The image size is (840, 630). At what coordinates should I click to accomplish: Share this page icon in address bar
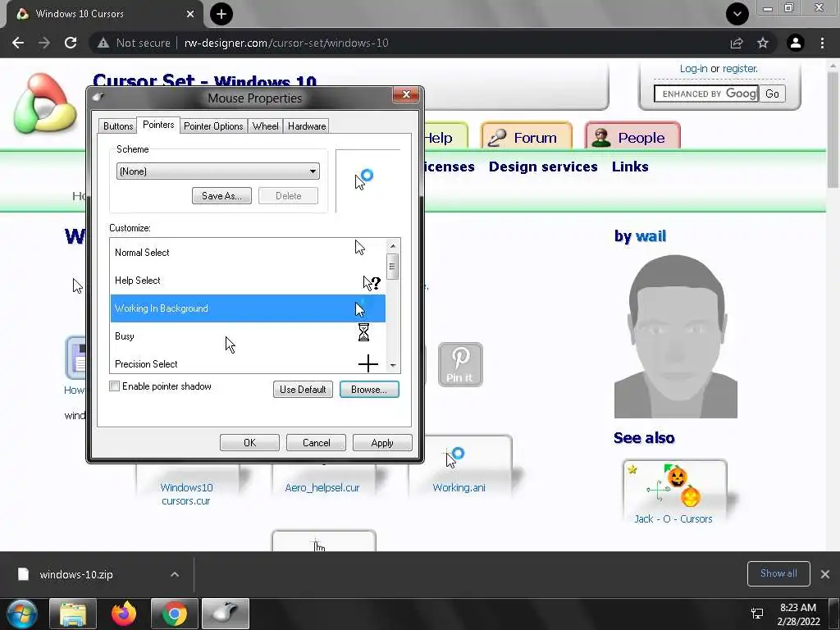pyautogui.click(x=737, y=43)
